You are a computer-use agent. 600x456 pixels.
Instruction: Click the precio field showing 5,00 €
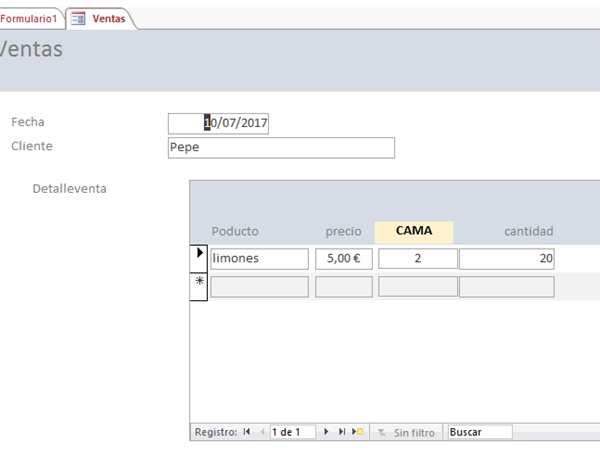345,258
